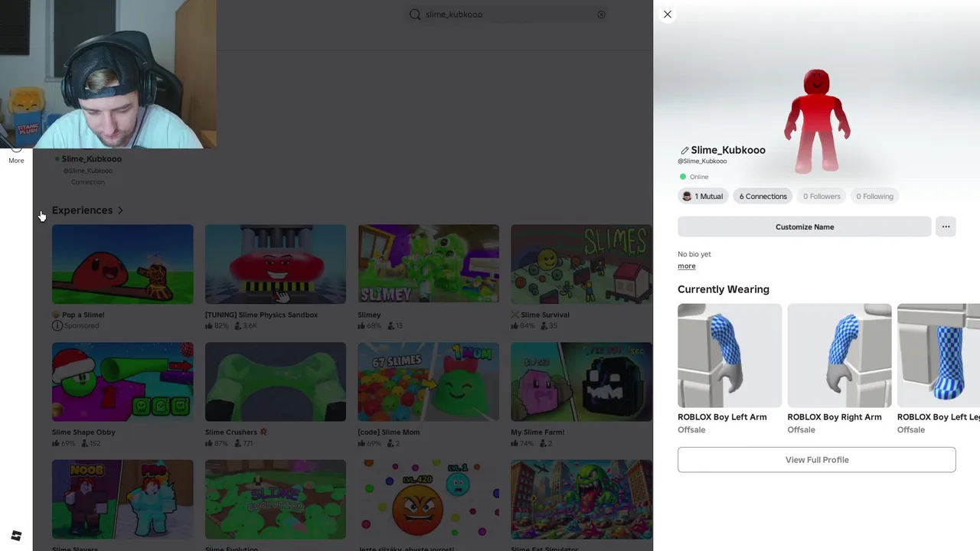Click the pencil edit icon beside Slime_Kubkooo
Screen dimensions: 980x551
[x=684, y=151]
